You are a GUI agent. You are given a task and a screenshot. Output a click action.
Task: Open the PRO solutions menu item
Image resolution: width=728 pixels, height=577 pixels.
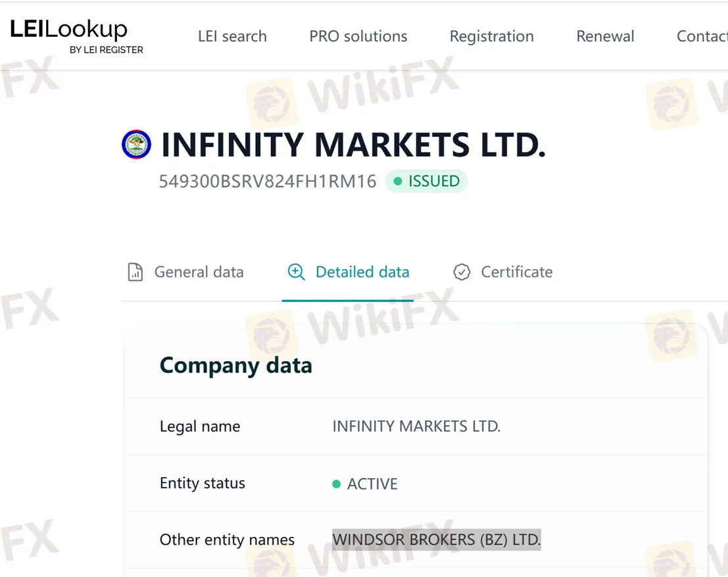point(358,36)
